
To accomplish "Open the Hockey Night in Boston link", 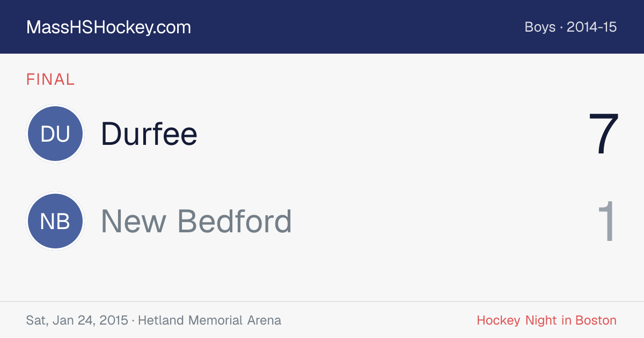I will tap(547, 320).
